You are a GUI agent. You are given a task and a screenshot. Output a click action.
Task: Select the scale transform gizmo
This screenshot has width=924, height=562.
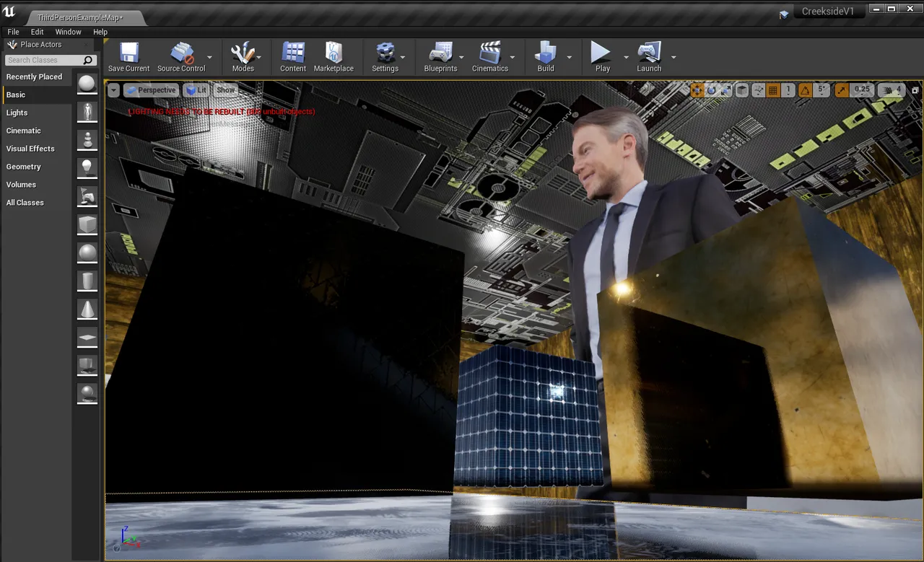[726, 90]
